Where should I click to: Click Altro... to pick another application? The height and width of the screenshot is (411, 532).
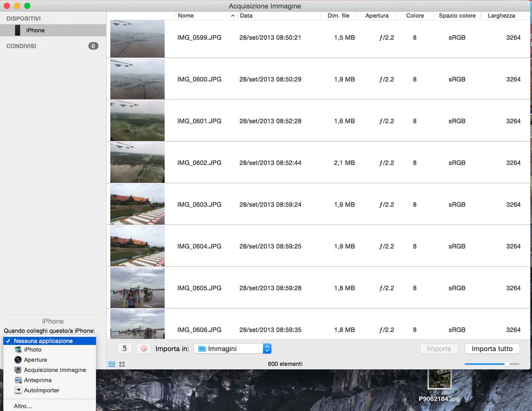click(23, 406)
